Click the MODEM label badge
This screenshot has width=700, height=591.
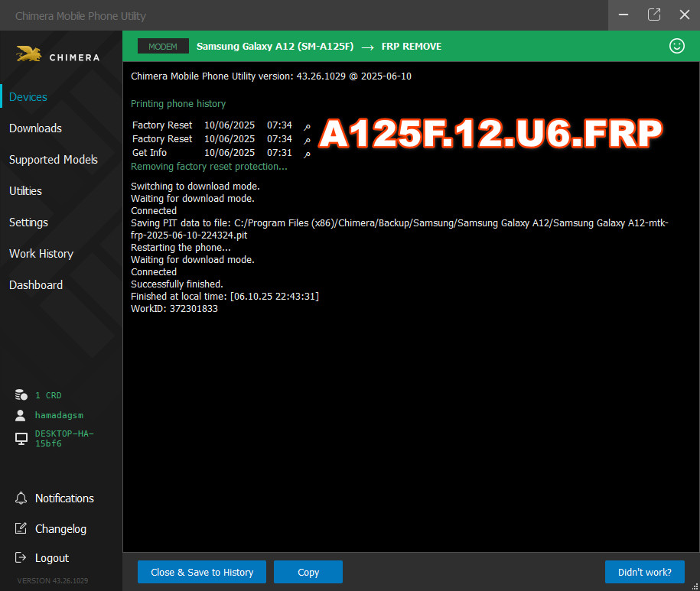(163, 46)
